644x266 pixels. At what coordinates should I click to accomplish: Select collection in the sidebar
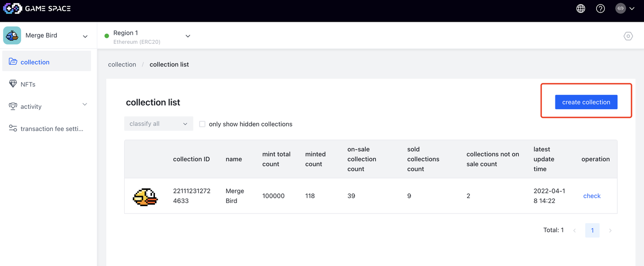pos(35,62)
